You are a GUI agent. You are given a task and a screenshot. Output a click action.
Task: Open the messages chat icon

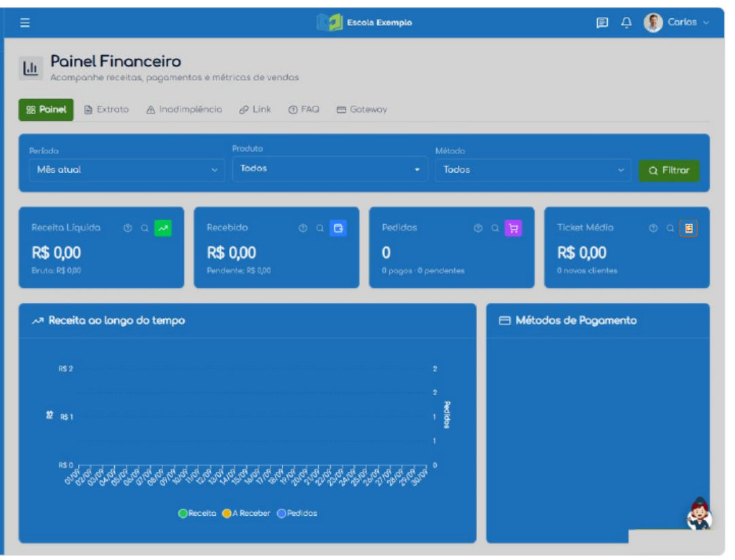pyautogui.click(x=602, y=22)
